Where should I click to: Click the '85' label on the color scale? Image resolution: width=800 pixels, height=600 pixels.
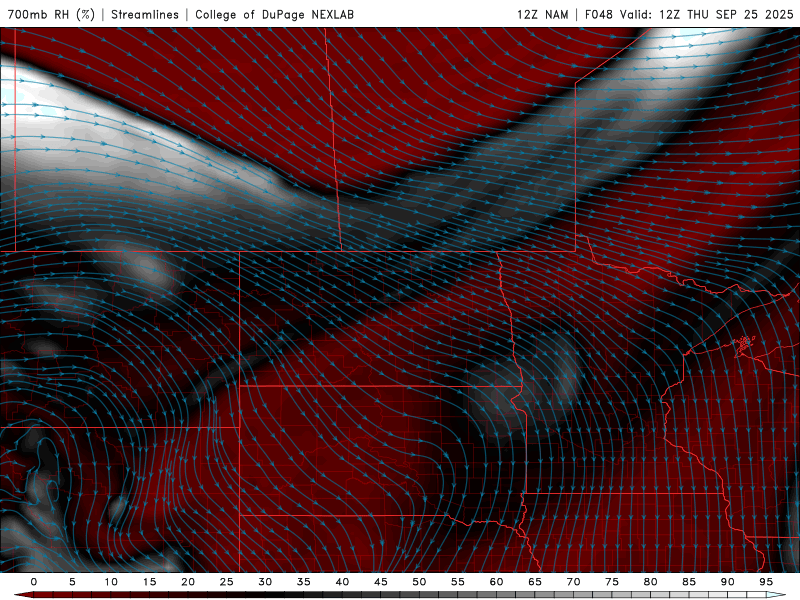pyautogui.click(x=689, y=582)
